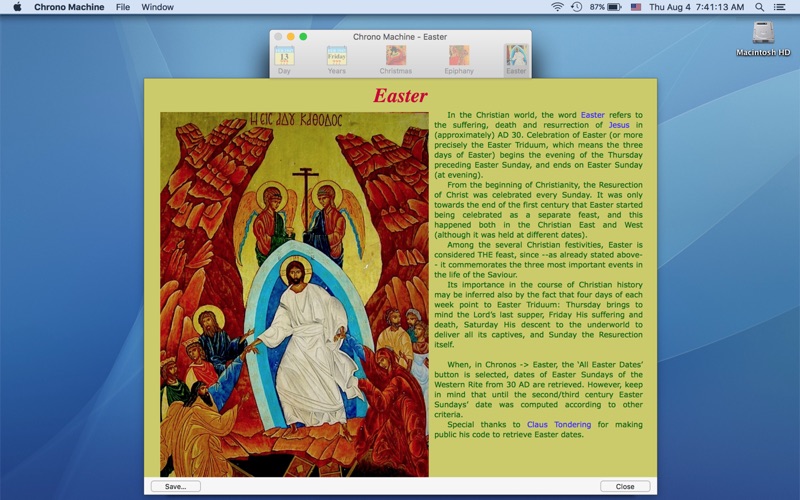Minimize the Chrono Machine window
Image resolution: width=800 pixels, height=500 pixels.
click(290, 37)
